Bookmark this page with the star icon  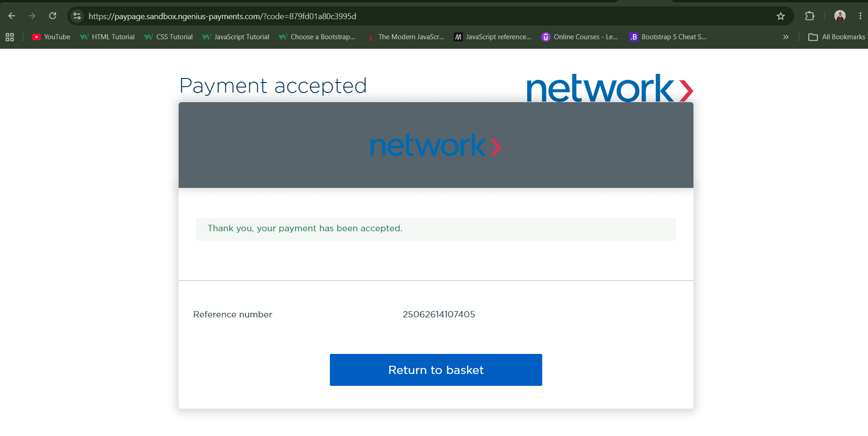(x=781, y=16)
